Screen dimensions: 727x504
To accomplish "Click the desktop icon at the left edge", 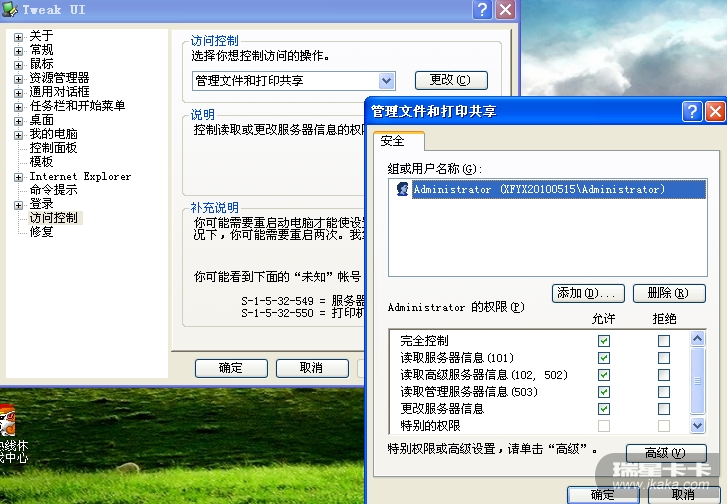I will click(7, 420).
